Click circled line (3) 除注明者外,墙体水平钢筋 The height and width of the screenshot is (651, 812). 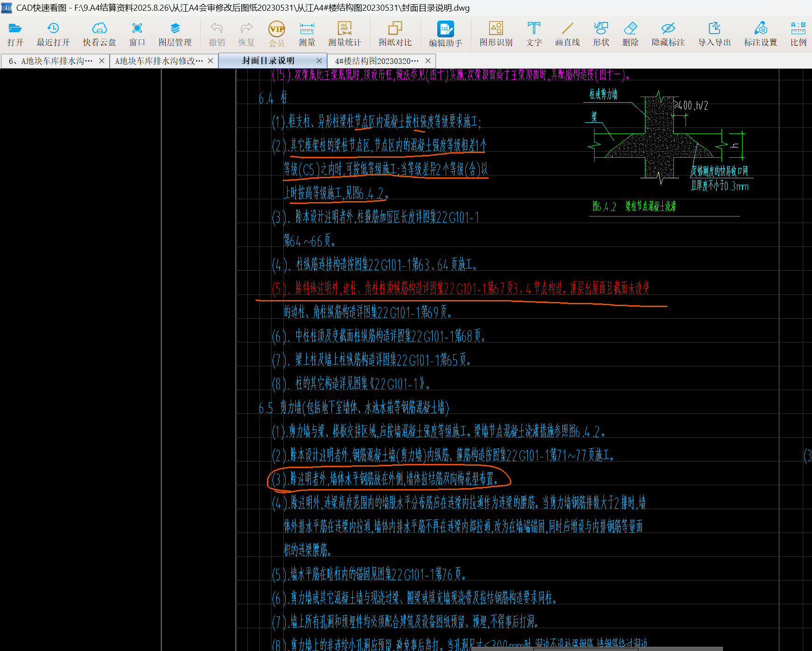click(x=385, y=479)
